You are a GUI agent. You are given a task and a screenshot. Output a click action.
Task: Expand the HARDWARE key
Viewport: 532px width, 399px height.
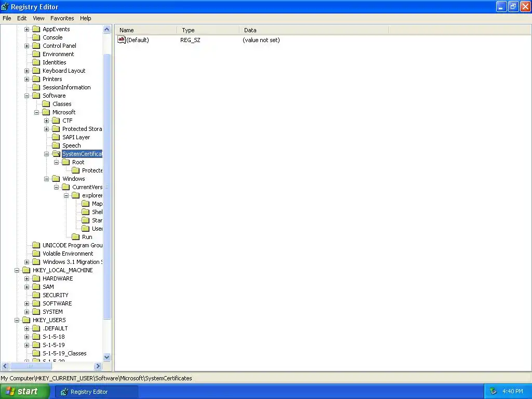tap(27, 278)
